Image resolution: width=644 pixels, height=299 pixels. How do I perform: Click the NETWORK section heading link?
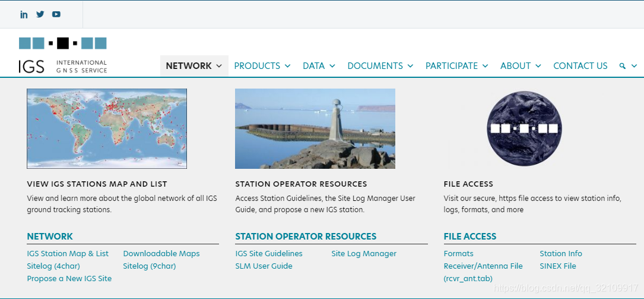(50, 237)
